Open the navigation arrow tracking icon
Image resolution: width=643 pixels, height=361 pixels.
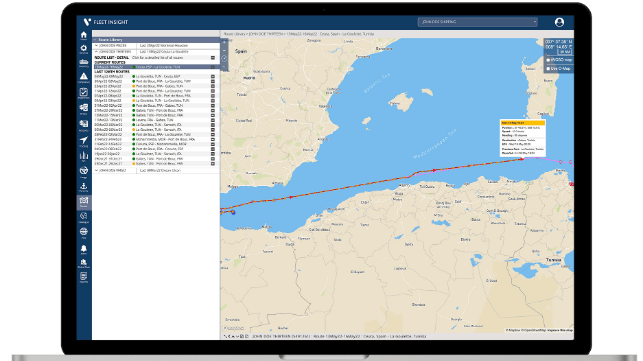pos(84,140)
